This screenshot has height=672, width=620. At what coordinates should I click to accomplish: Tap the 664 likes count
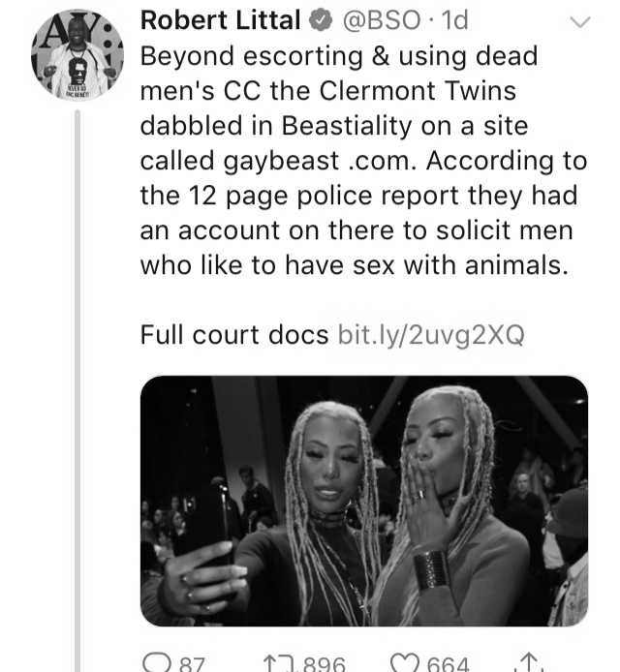[x=448, y=664]
